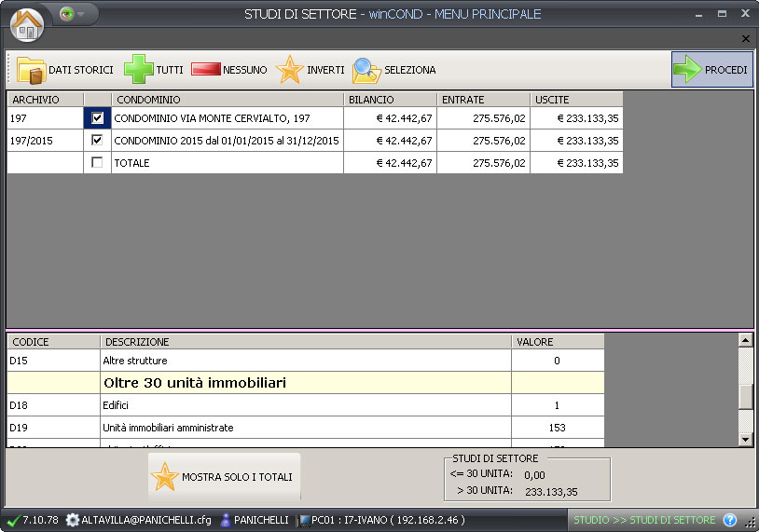The image size is (759, 532).
Task: Click the blue help icon in status bar
Action: pos(730,520)
